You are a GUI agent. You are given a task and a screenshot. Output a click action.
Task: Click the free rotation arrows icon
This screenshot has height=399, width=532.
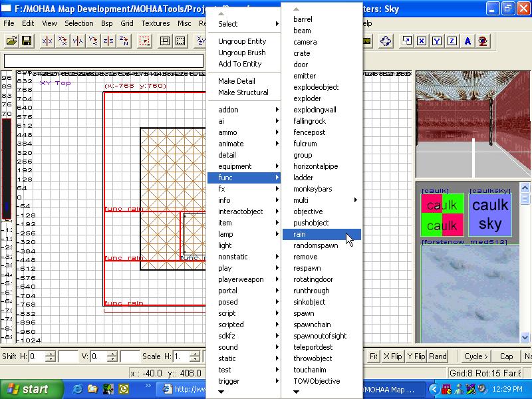point(386,41)
